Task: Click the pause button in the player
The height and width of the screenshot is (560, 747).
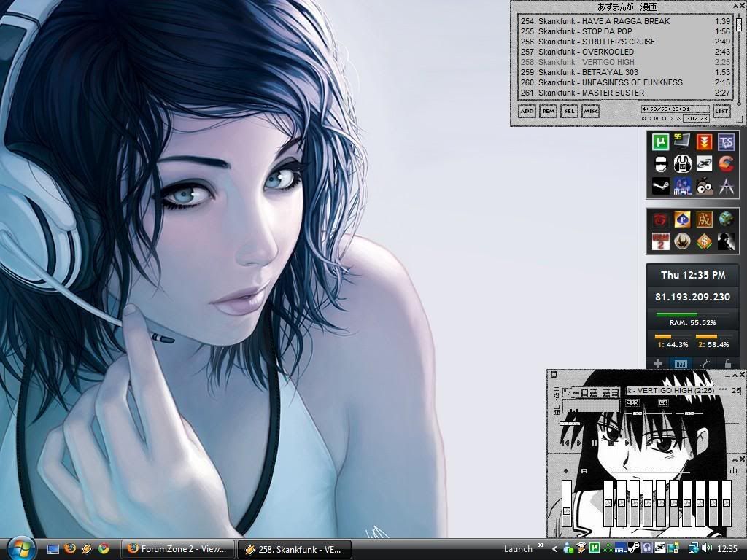Action: (594, 443)
